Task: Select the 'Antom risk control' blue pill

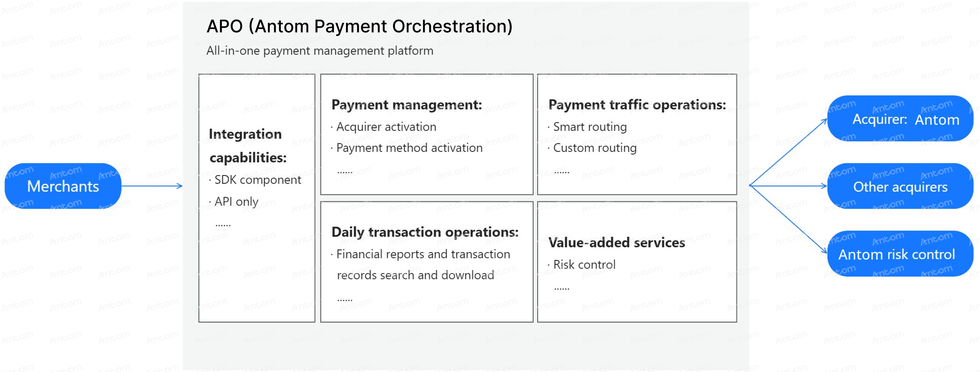Action: point(900,254)
